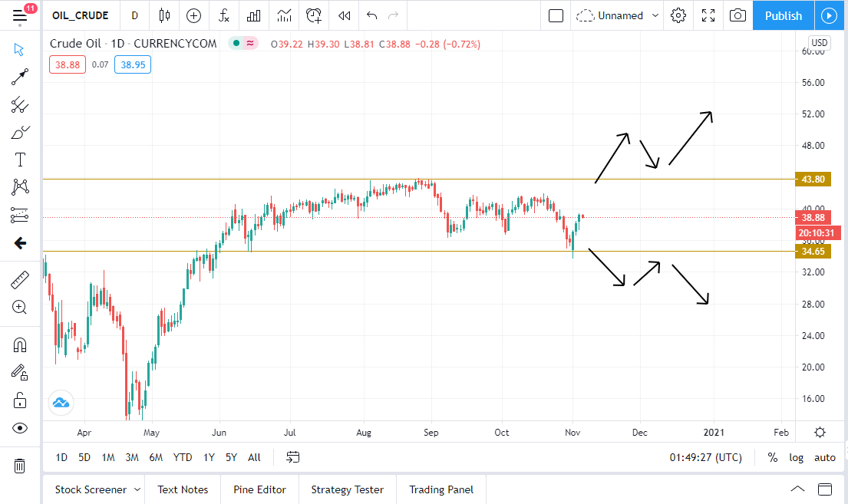Click the 43.80 horizontal line price label
Viewport: 848px width, 504px height.
coord(813,179)
